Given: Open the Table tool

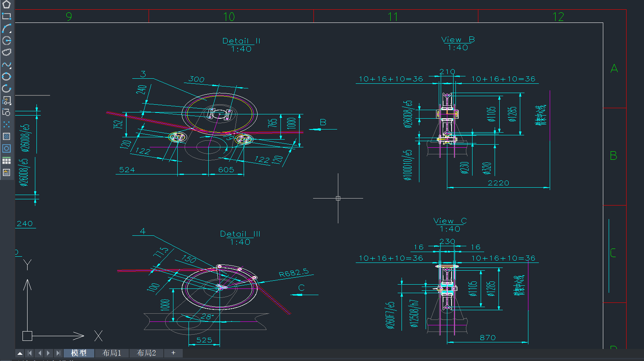Looking at the screenshot, I should tap(7, 161).
